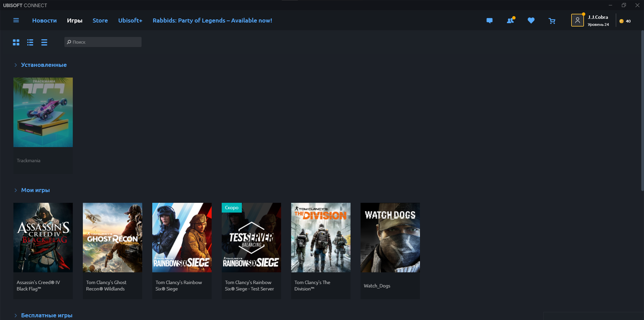Switch to compact list view
The image size is (644, 320).
pos(44,42)
